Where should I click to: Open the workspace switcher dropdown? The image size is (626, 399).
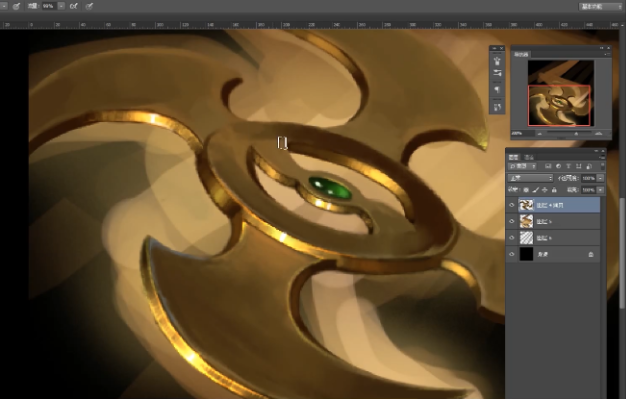(x=600, y=6)
